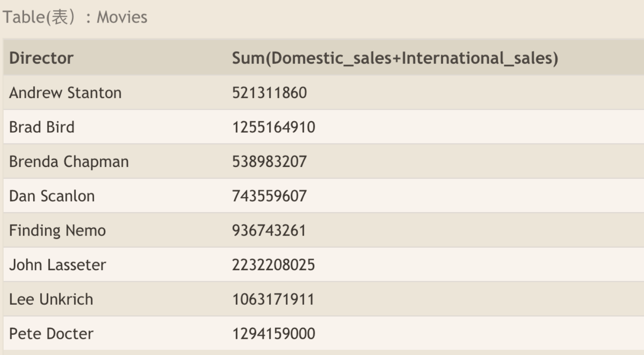The image size is (644, 355).
Task: Select the Brenda Chapman cell
Action: coord(69,161)
